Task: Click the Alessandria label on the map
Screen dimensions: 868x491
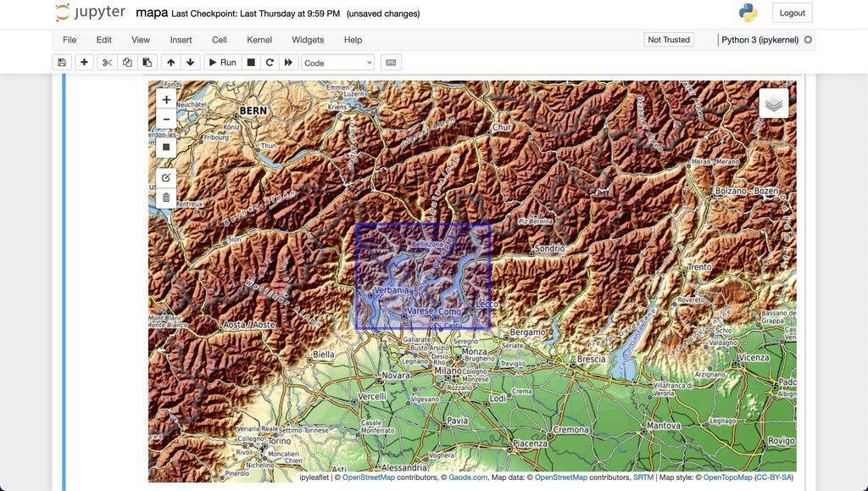Action: [x=404, y=468]
